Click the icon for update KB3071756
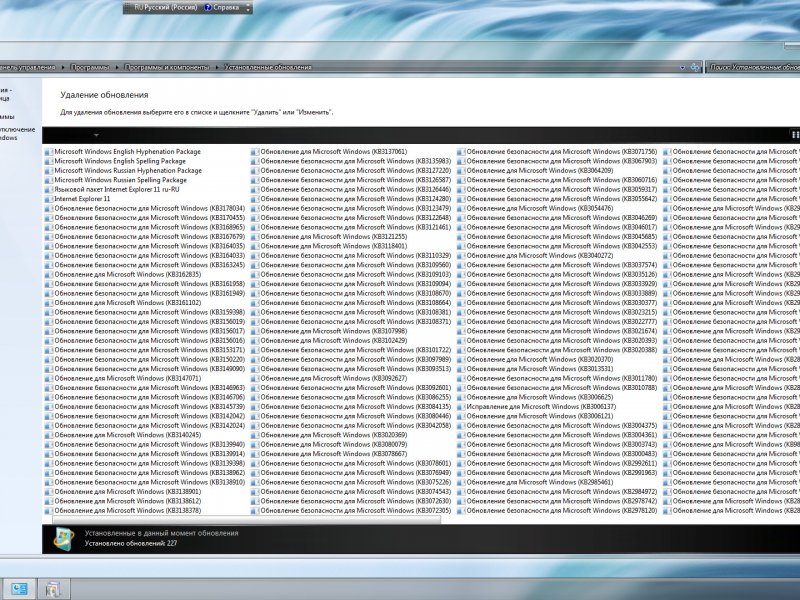The width and height of the screenshot is (800, 600). point(461,152)
